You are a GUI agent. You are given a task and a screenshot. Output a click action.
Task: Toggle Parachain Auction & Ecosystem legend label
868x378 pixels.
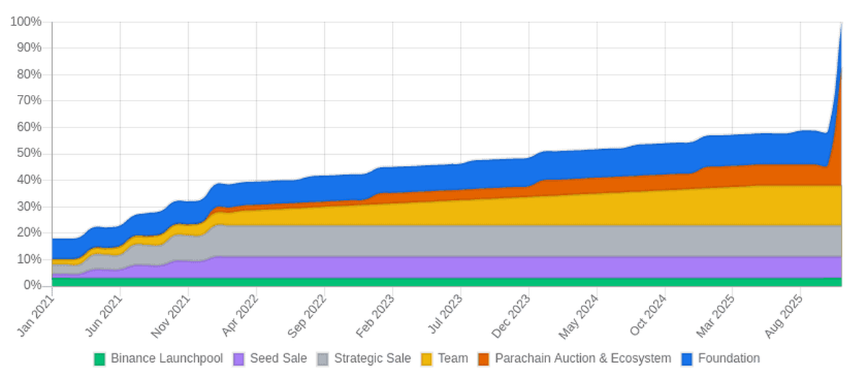click(x=583, y=358)
